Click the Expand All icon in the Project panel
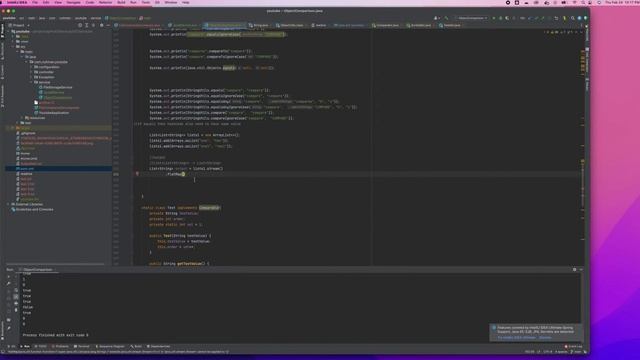 point(87,25)
